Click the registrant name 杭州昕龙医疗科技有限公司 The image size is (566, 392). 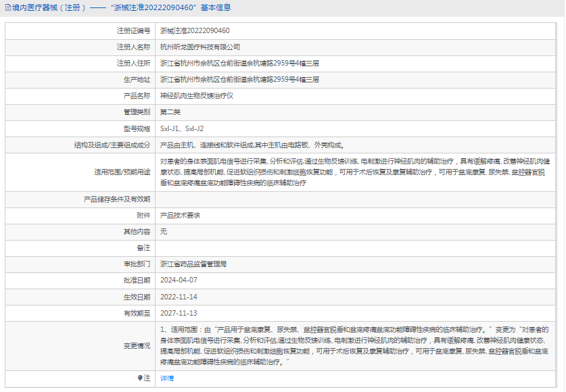(200, 47)
